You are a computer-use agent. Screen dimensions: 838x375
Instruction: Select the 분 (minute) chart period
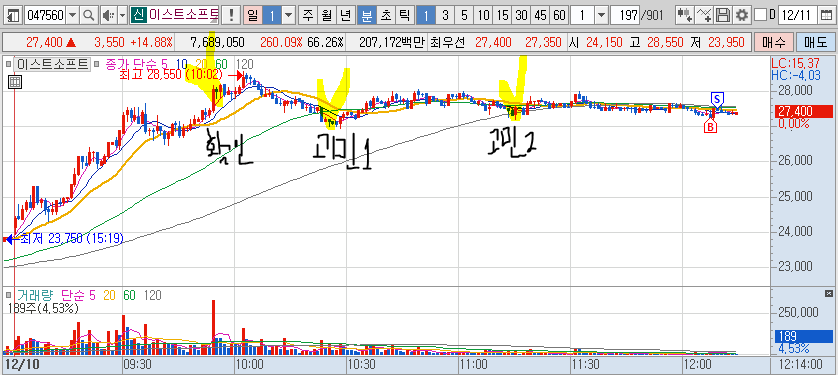coord(367,15)
